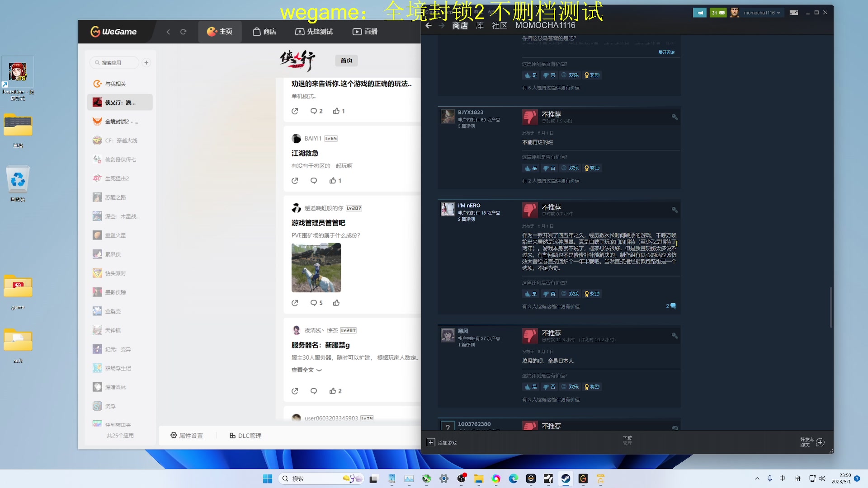Select 生死狙击2 in the sidebar
This screenshot has height=488, width=868.
click(120, 178)
